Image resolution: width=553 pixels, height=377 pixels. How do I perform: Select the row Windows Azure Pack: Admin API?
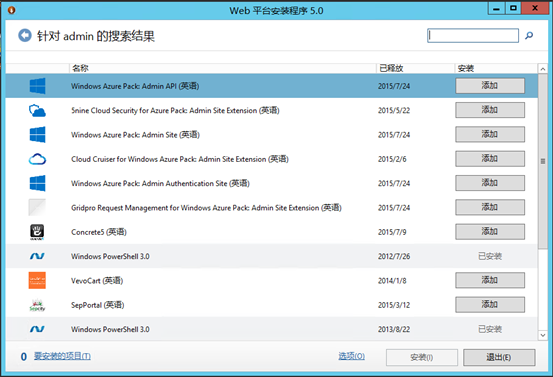click(x=272, y=86)
